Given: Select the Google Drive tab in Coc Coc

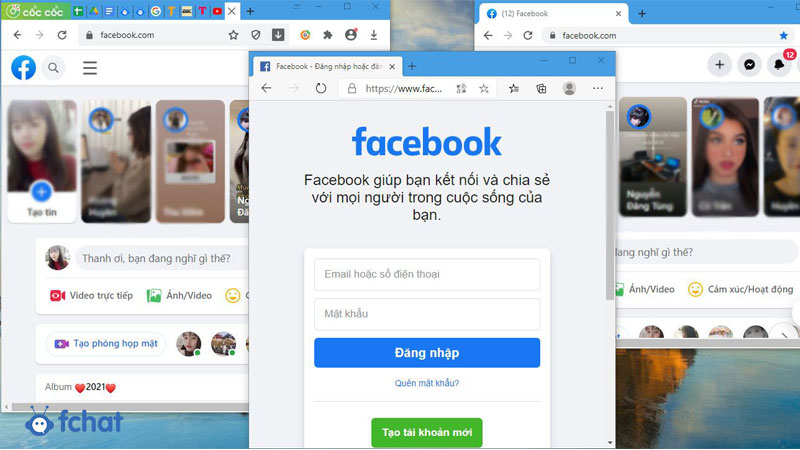Looking at the screenshot, I should 93,11.
